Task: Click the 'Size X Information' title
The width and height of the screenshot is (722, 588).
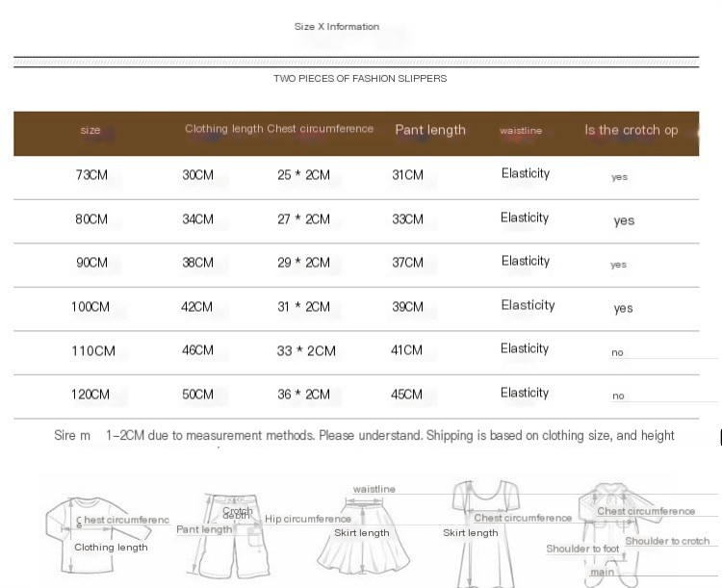Action: [337, 27]
